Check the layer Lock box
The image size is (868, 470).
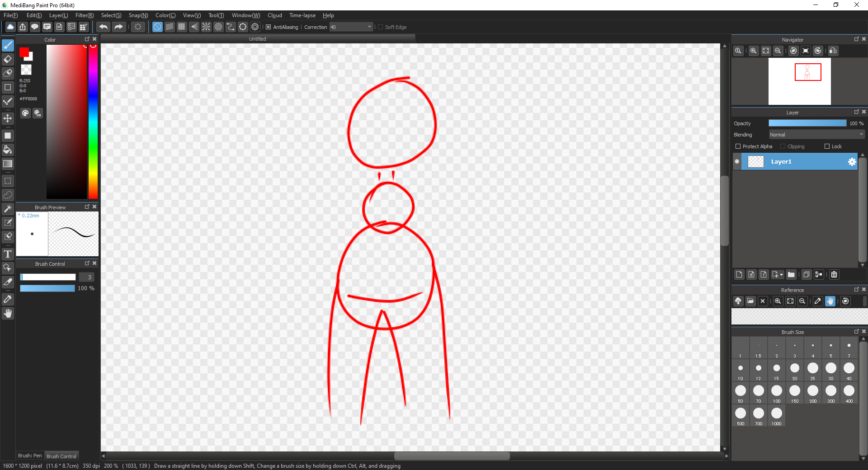(x=827, y=146)
